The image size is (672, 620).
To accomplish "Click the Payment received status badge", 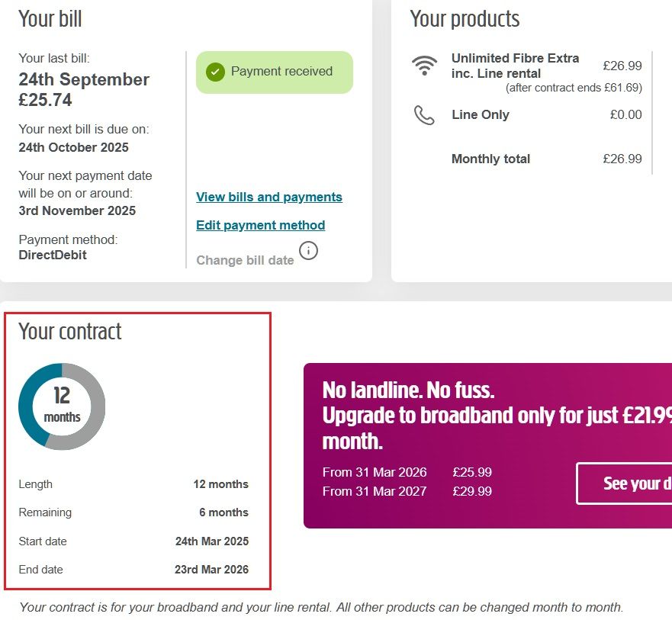I will 275,72.
